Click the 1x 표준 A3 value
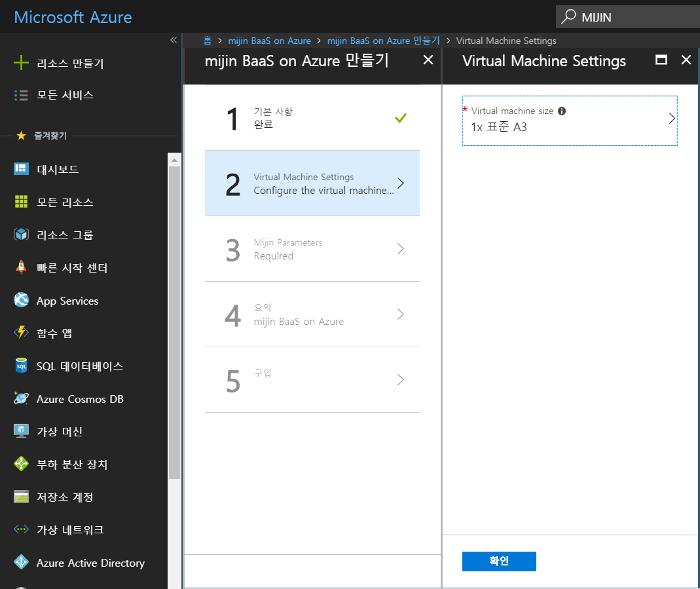Viewport: 700px width, 589px height. pos(499,127)
